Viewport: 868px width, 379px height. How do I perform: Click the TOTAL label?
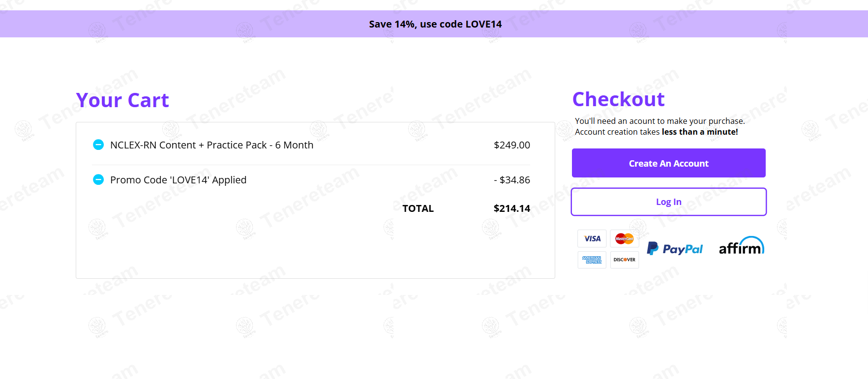pyautogui.click(x=418, y=208)
